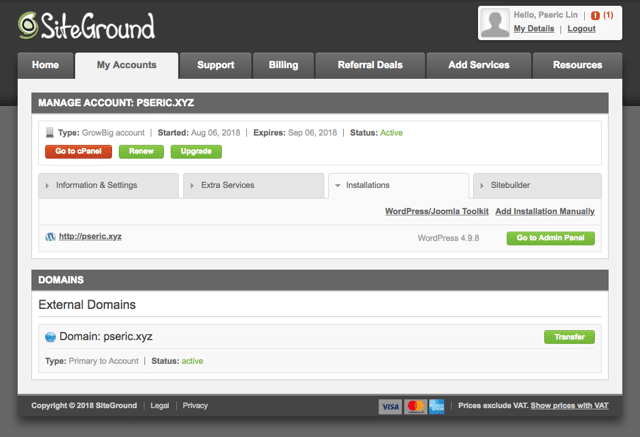640x437 pixels.
Task: Click the Expires: Sep 06, 2018 text
Action: pos(295,133)
